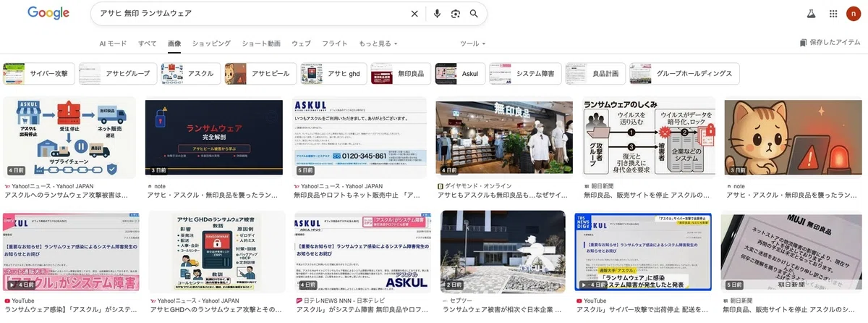This screenshot has height=323, width=868.
Task: Open Google account avatar
Action: [x=855, y=13]
